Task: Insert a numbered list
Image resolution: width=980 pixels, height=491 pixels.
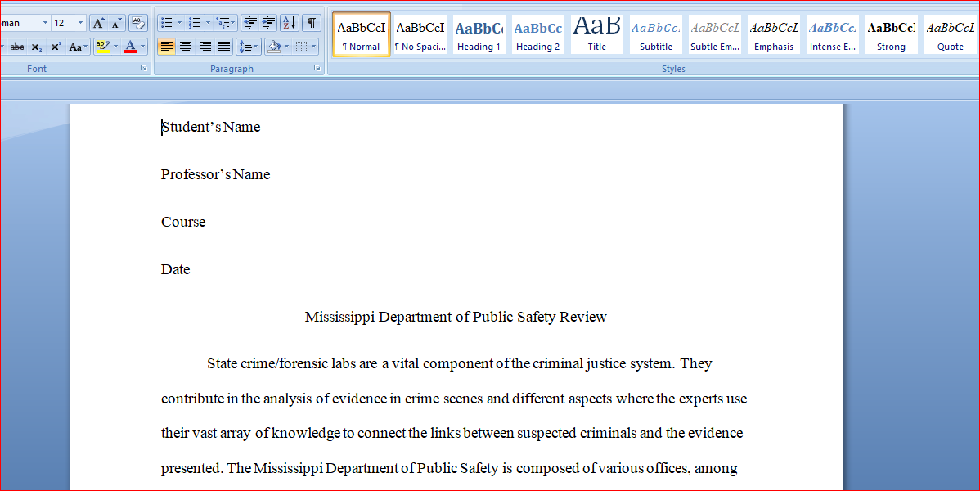Action: coord(195,23)
